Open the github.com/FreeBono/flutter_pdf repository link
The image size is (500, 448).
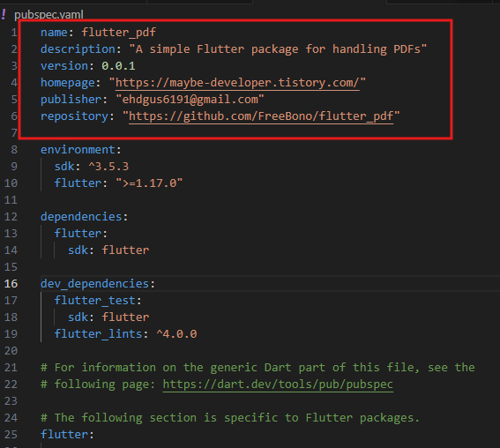click(x=261, y=116)
